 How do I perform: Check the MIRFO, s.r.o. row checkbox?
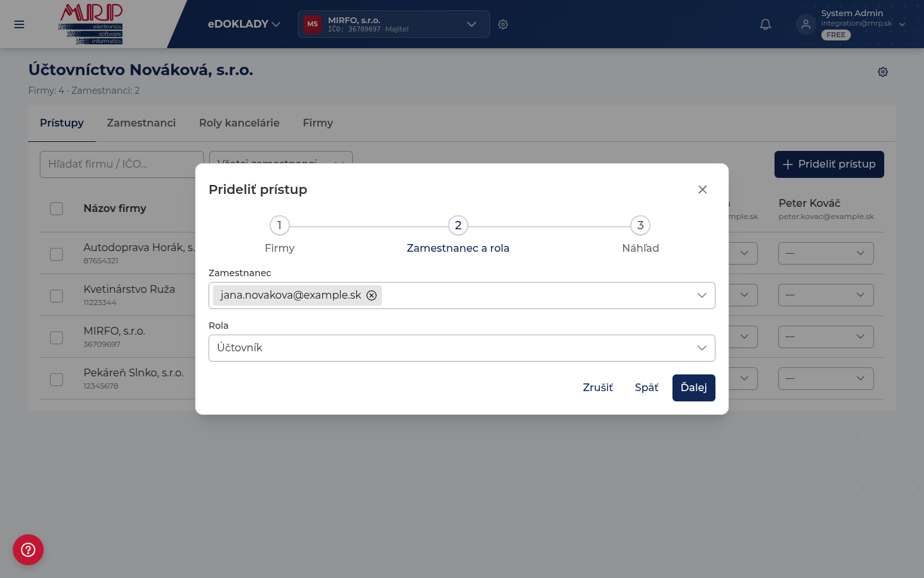click(56, 337)
